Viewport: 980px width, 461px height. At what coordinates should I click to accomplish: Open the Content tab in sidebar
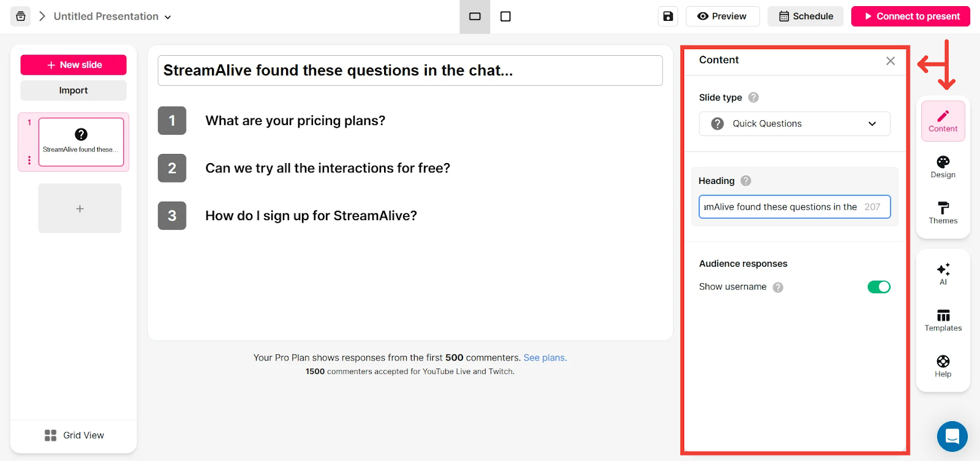click(943, 121)
